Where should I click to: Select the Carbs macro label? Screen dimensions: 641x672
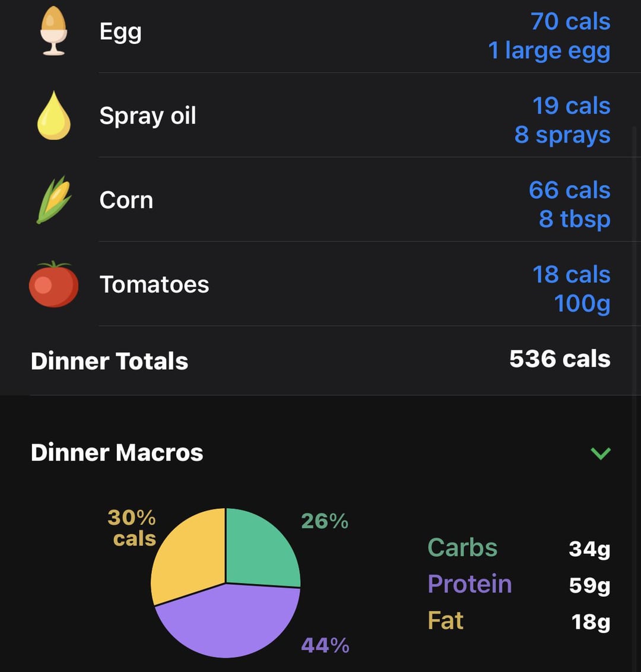pyautogui.click(x=462, y=548)
